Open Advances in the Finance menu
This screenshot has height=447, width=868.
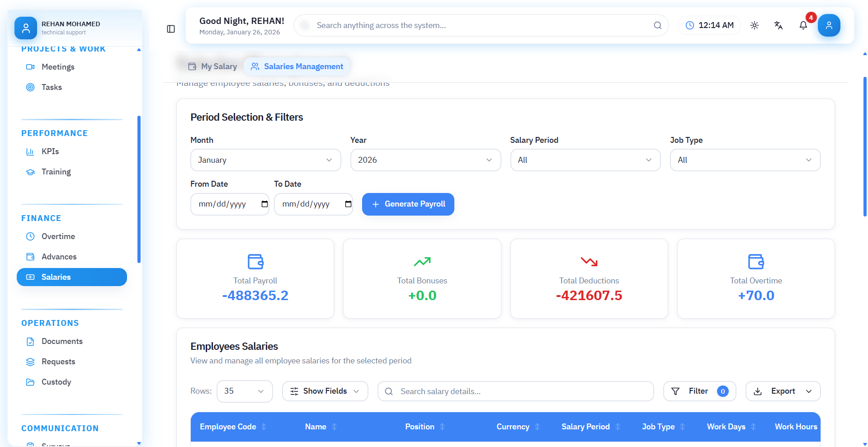pos(59,257)
